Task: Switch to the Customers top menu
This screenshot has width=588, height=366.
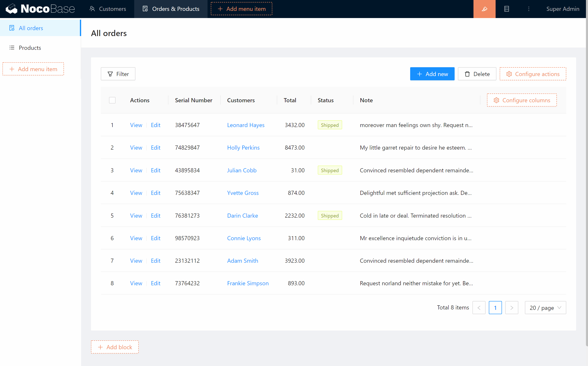Action: (108, 9)
